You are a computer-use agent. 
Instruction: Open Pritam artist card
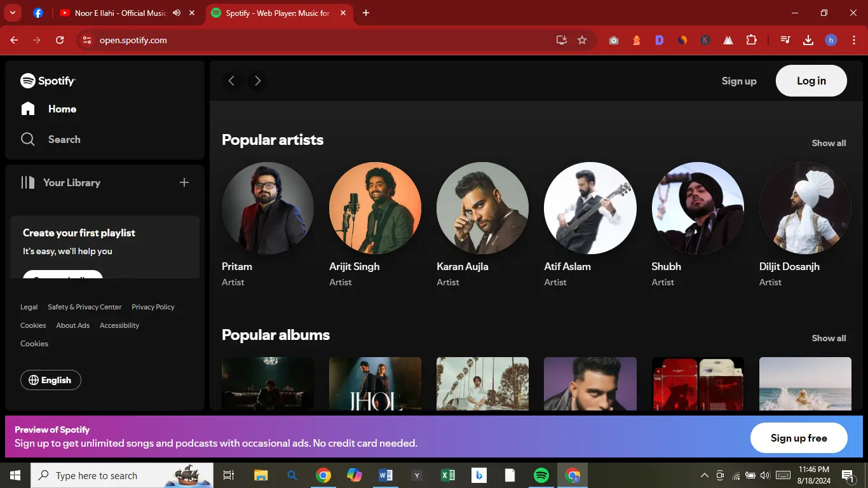[x=268, y=225]
